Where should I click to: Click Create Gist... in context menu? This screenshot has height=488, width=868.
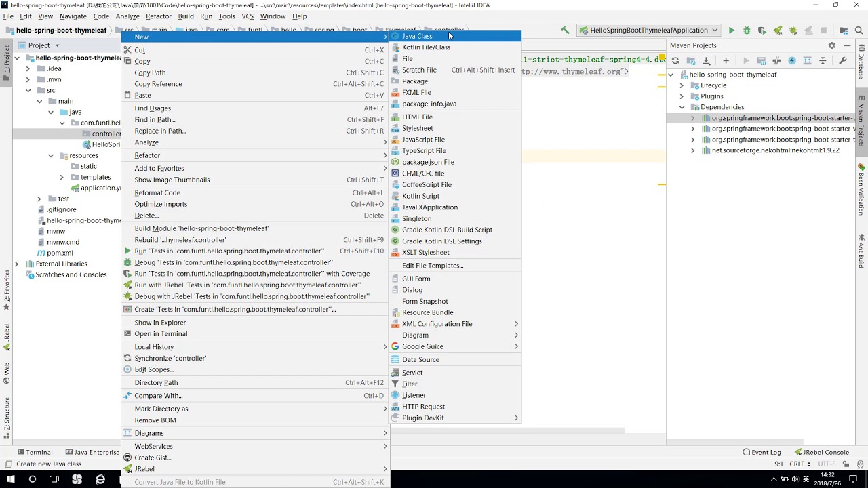pos(255,457)
